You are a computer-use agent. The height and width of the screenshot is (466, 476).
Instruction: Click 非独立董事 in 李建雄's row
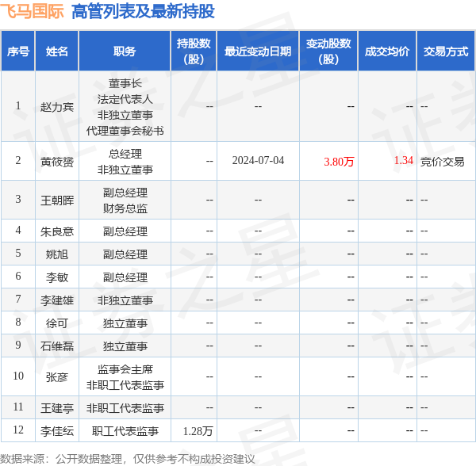(x=125, y=300)
